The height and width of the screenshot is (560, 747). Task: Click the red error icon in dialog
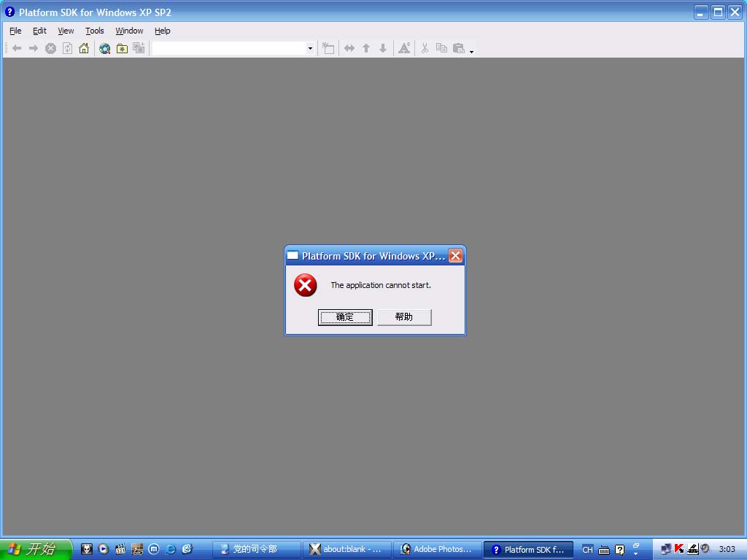306,285
